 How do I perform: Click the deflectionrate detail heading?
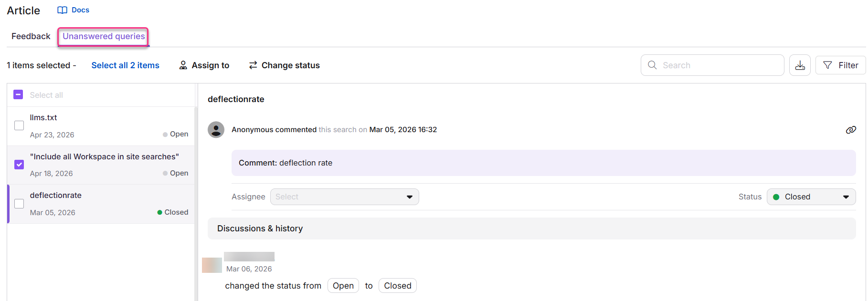(236, 99)
